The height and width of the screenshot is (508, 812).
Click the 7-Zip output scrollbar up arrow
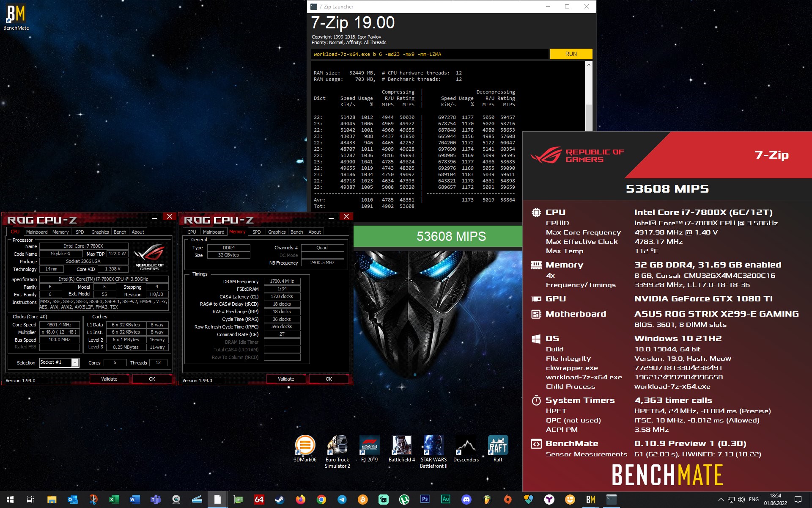[x=589, y=65]
